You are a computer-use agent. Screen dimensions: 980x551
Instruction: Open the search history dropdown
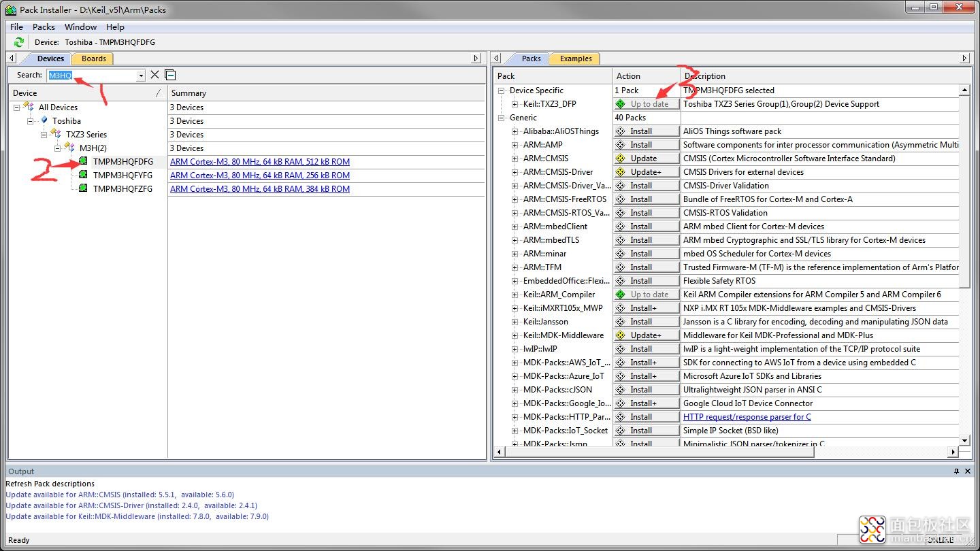point(141,76)
